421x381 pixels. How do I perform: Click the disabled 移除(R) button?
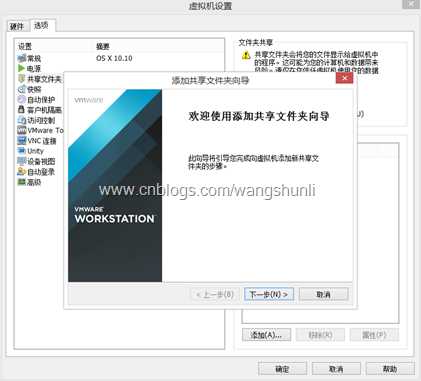[x=320, y=335]
